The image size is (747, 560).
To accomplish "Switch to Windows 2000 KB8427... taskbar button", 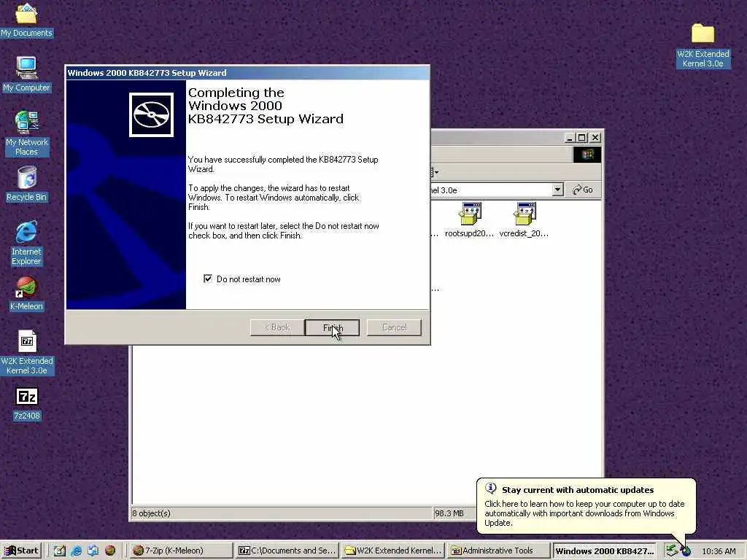I will click(604, 551).
